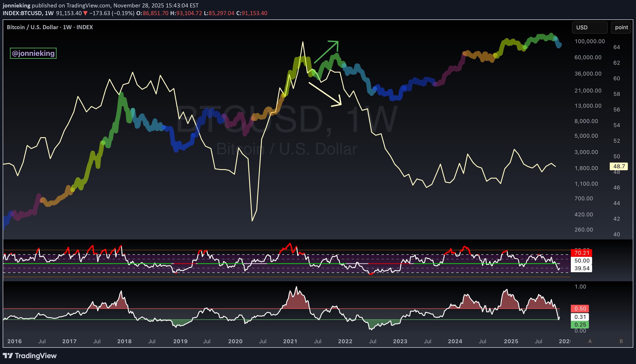Open the USD currency selector
Viewport: 636px width, 364px height.
point(589,28)
